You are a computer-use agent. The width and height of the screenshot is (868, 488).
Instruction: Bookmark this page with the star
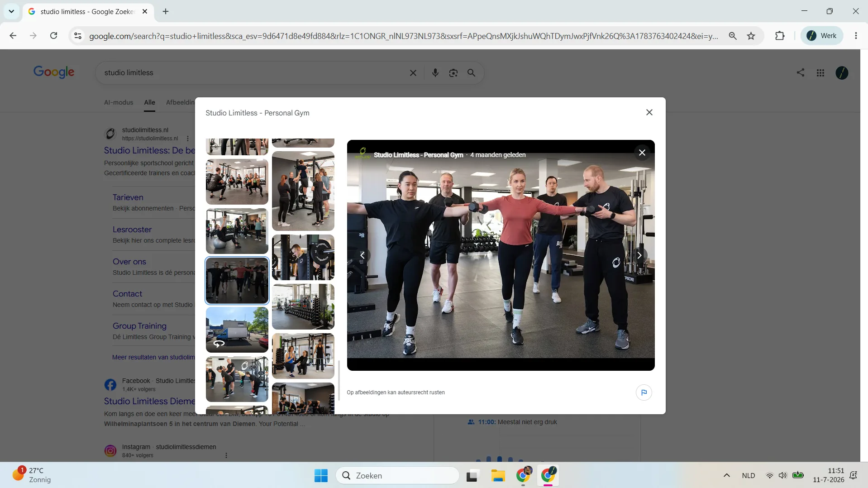pyautogui.click(x=751, y=36)
